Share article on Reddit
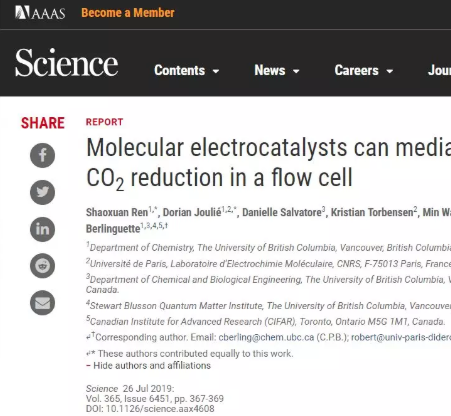 42,266
